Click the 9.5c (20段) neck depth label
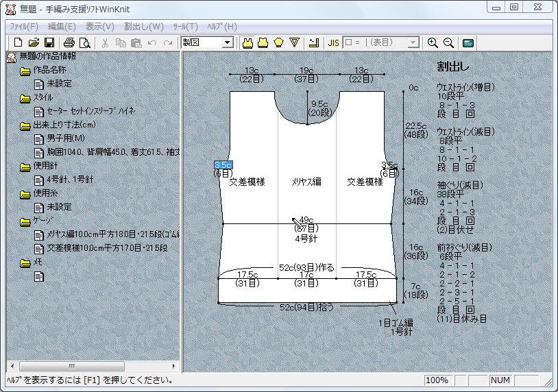Screen dimensions: 558x392 [x=320, y=108]
